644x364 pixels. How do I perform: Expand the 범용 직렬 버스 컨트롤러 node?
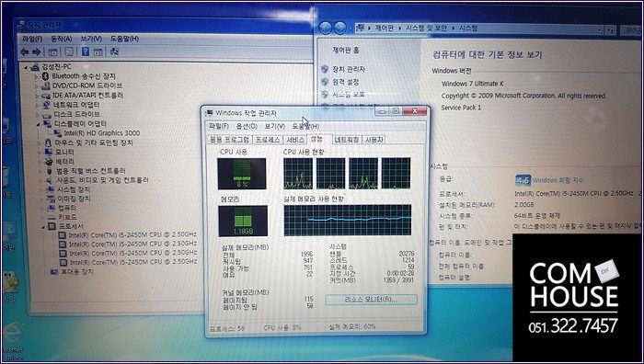click(40, 171)
